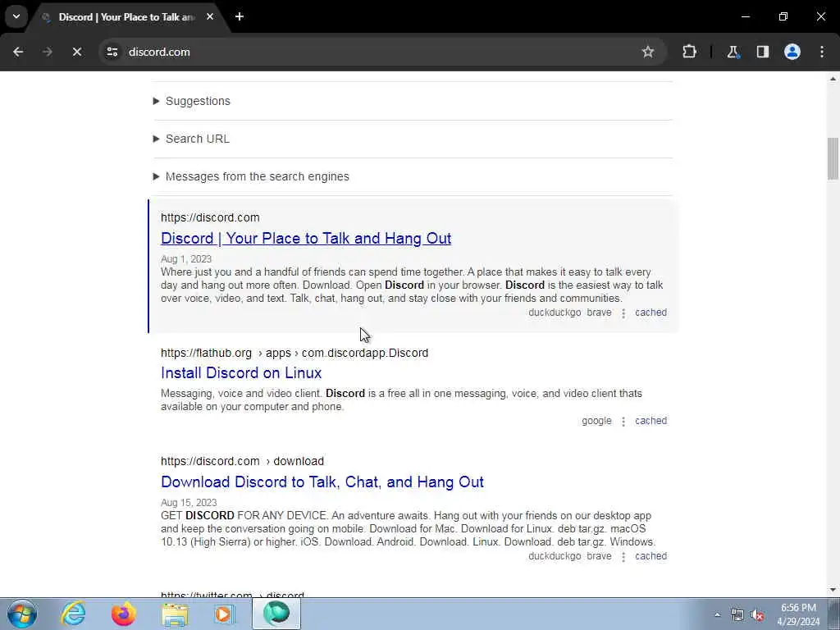This screenshot has width=840, height=630.
Task: Launch Internet Explorer from taskbar
Action: tap(73, 614)
